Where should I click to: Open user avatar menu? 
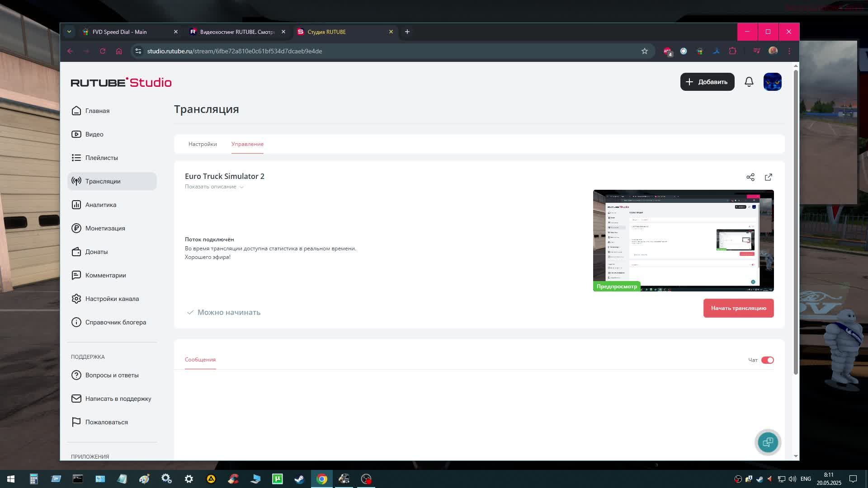pos(773,82)
